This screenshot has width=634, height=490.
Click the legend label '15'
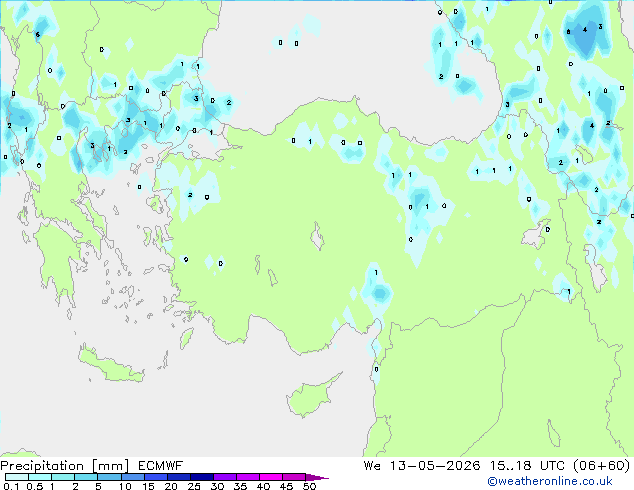pos(148,486)
